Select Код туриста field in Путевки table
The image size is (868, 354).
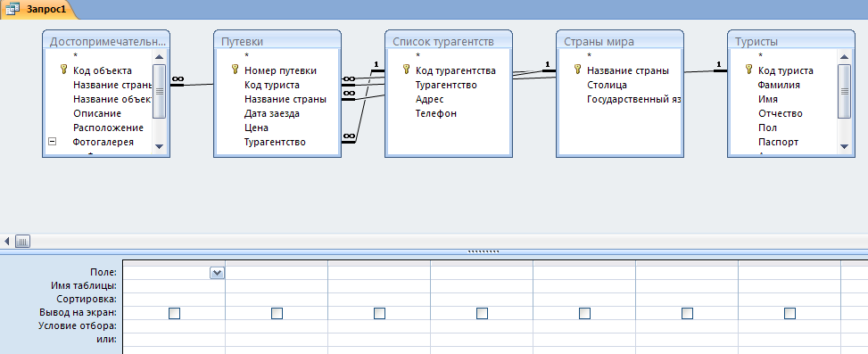pos(272,86)
